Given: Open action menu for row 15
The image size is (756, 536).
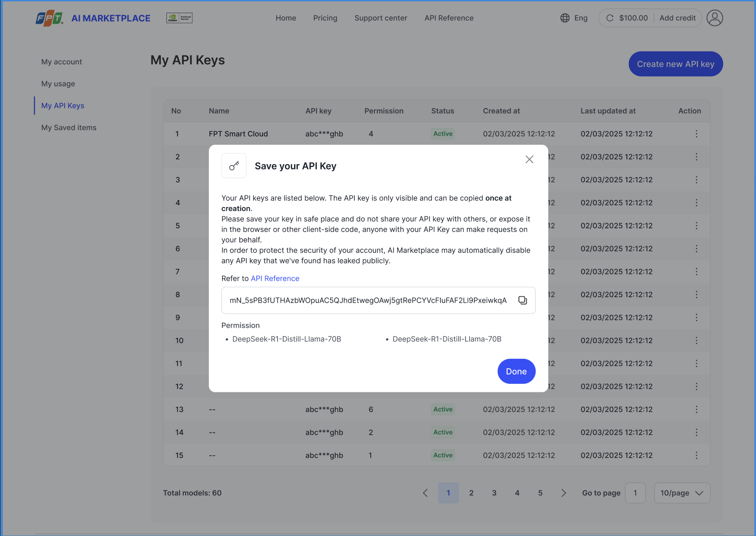Looking at the screenshot, I should (696, 455).
